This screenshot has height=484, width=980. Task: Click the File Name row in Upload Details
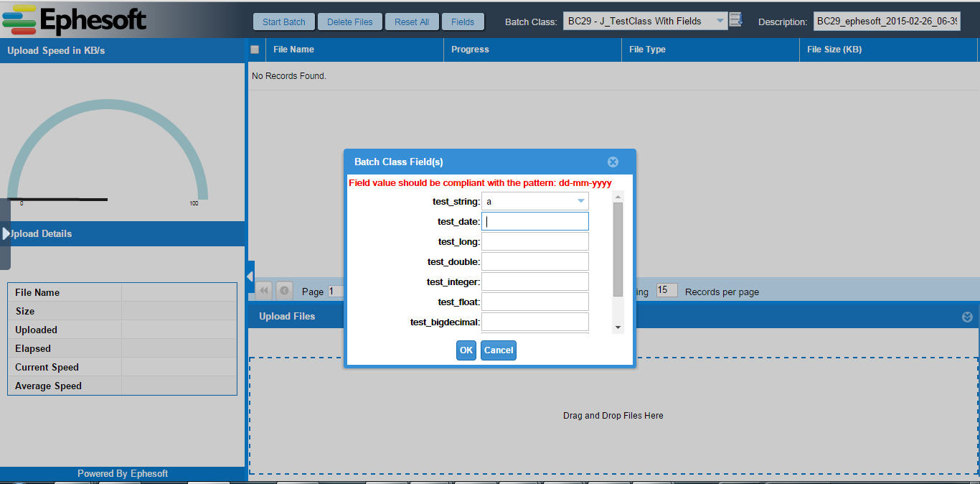122,292
